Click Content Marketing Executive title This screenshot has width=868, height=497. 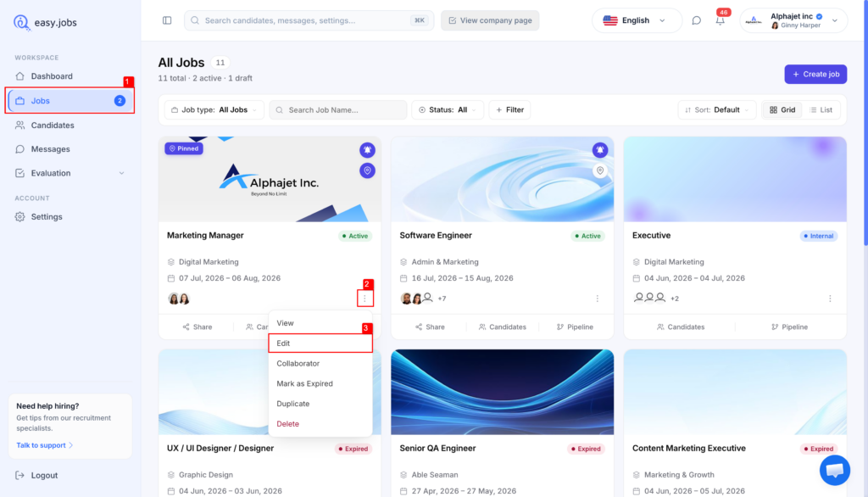688,449
